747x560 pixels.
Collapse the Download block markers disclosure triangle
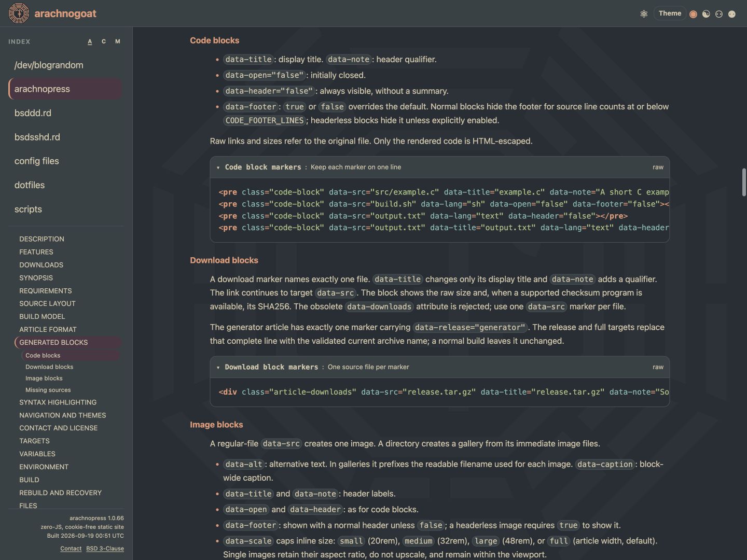click(218, 367)
